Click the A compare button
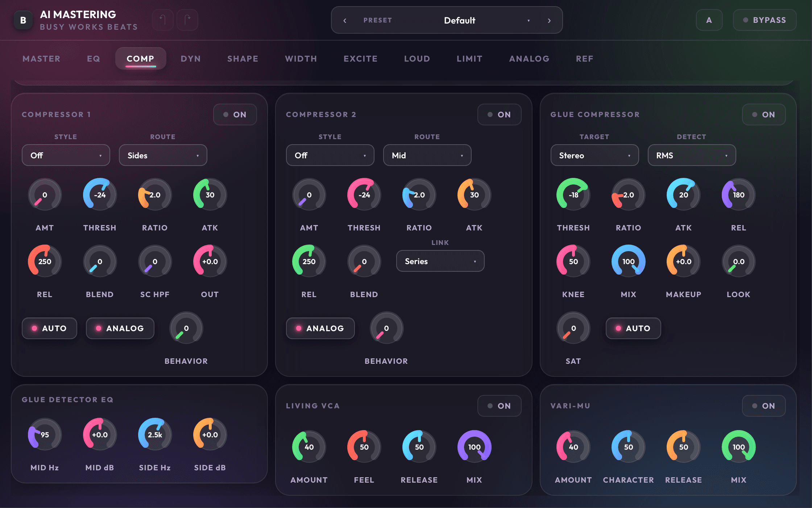The image size is (812, 508). (709, 20)
